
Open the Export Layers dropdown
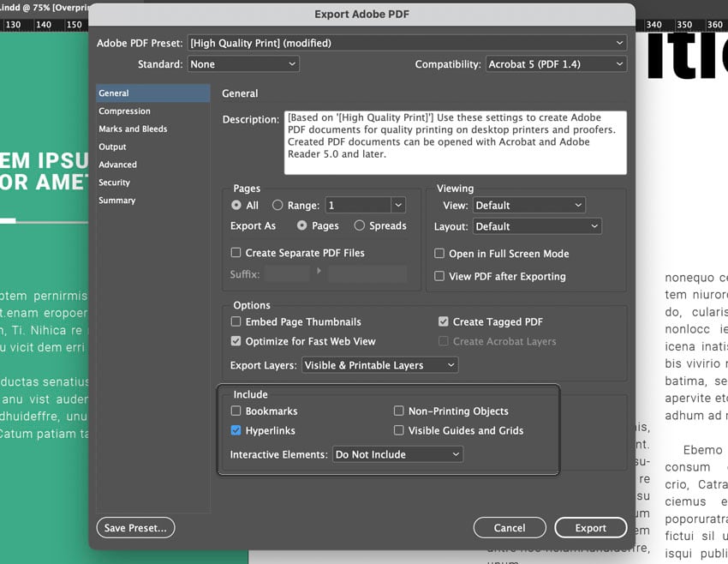pyautogui.click(x=379, y=364)
